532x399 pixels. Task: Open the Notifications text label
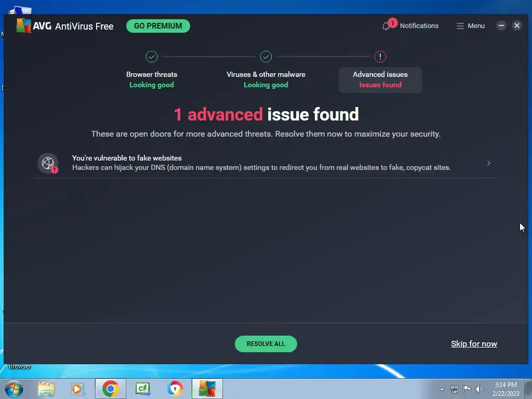click(x=419, y=26)
